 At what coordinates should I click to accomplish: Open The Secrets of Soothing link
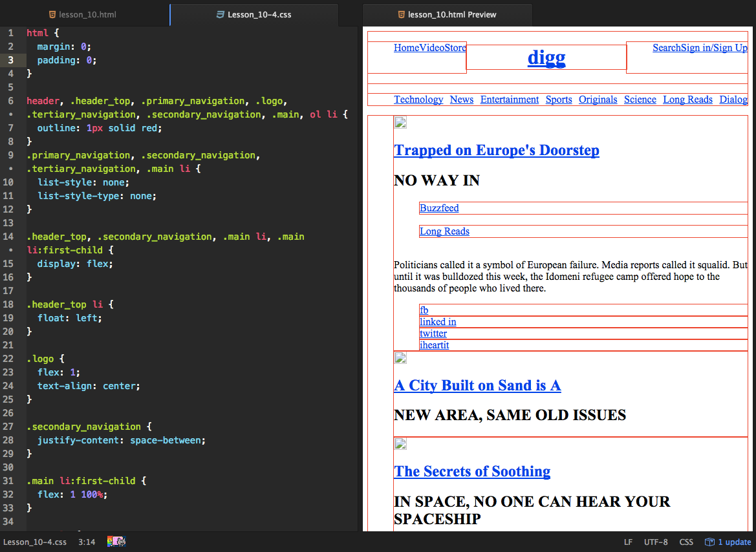[472, 471]
